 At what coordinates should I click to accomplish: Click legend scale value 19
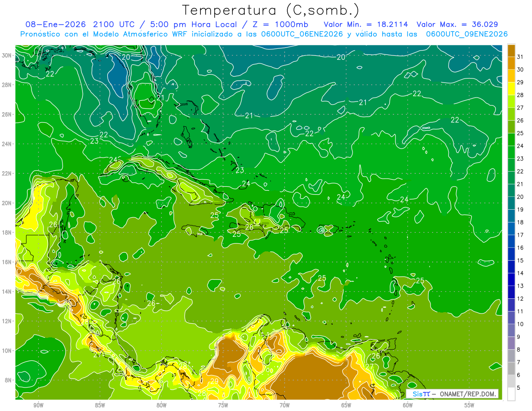[520, 209]
